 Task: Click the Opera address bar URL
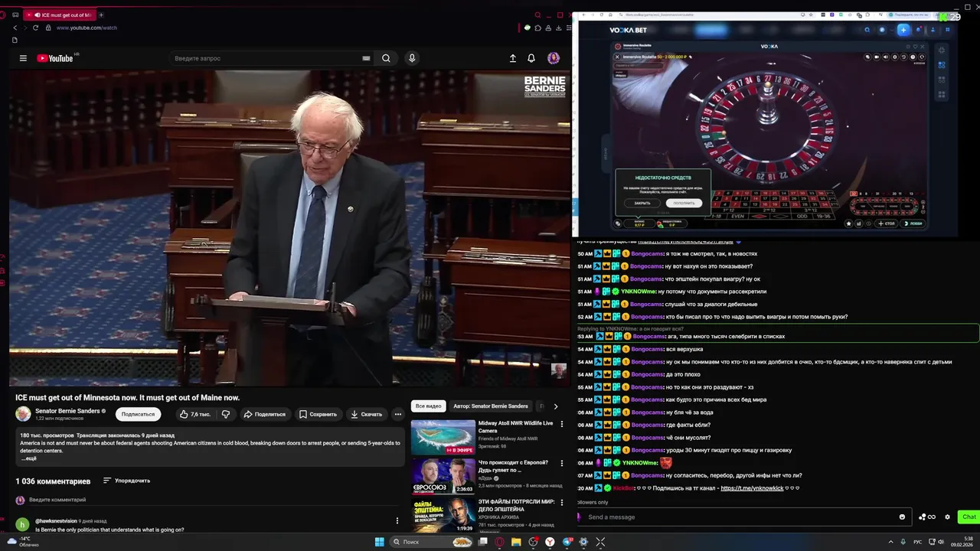87,28
